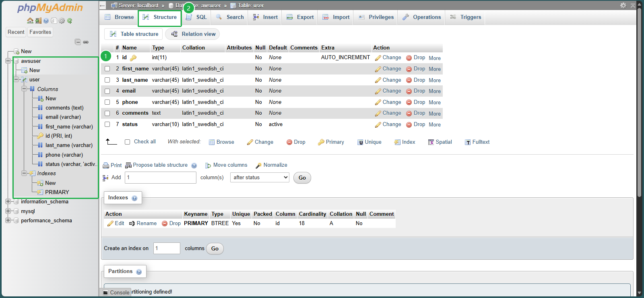
Task: Tick the checkbox for the status column
Action: pyautogui.click(x=107, y=124)
